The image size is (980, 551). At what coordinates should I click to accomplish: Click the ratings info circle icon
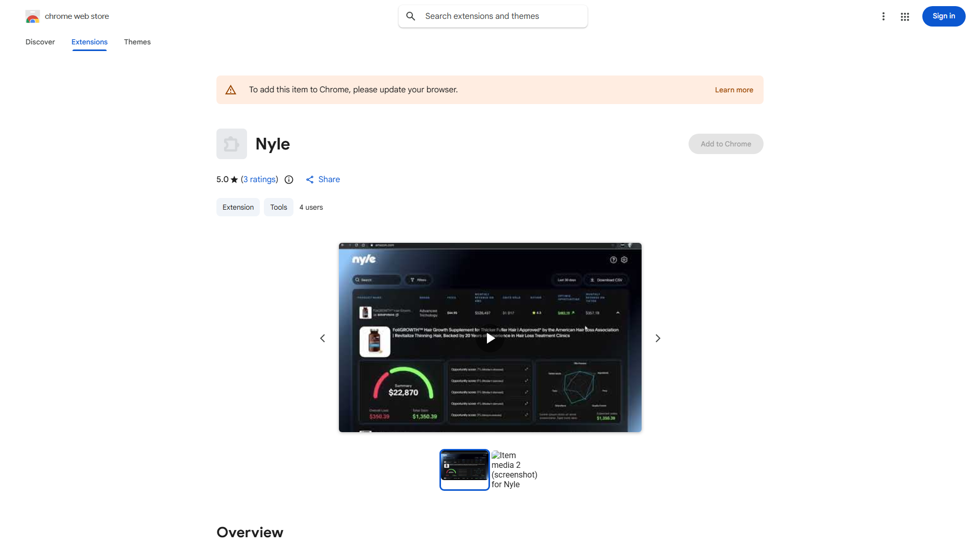[x=289, y=180]
